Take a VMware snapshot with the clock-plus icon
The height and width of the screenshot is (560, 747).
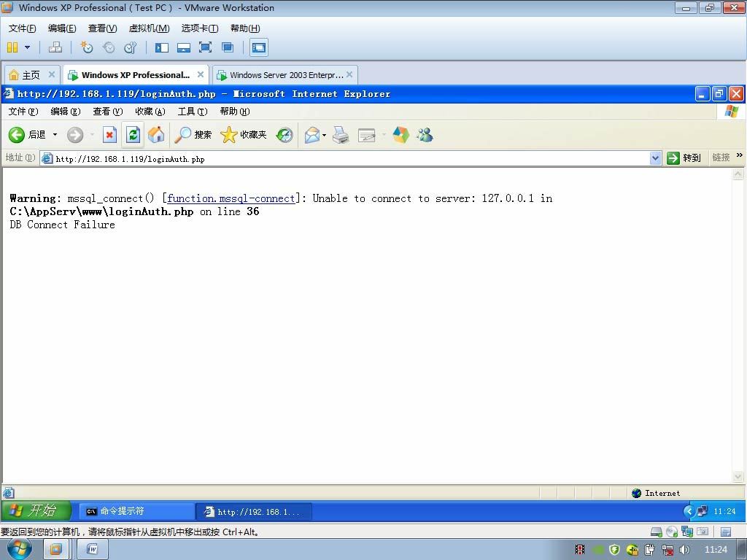point(86,47)
